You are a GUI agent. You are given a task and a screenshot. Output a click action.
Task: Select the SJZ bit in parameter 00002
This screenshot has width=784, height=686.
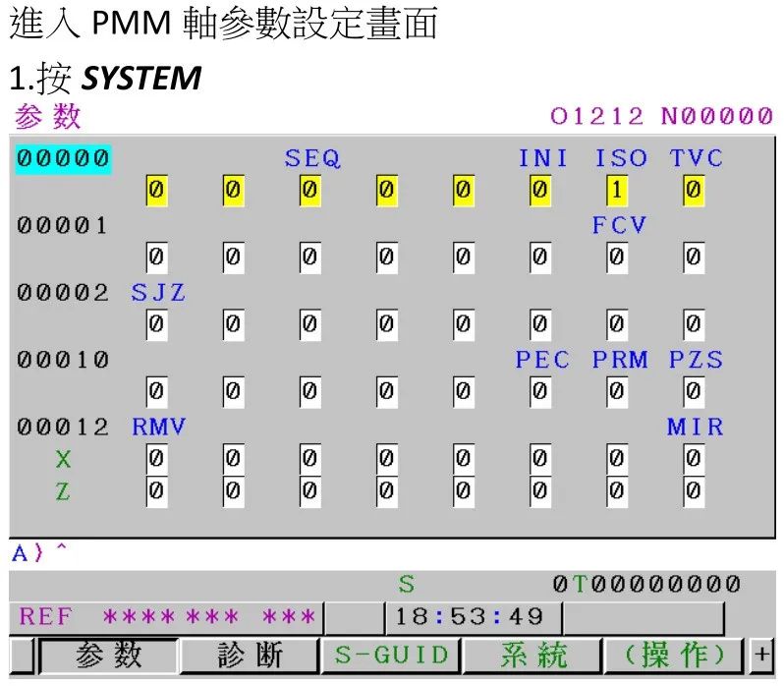(156, 324)
